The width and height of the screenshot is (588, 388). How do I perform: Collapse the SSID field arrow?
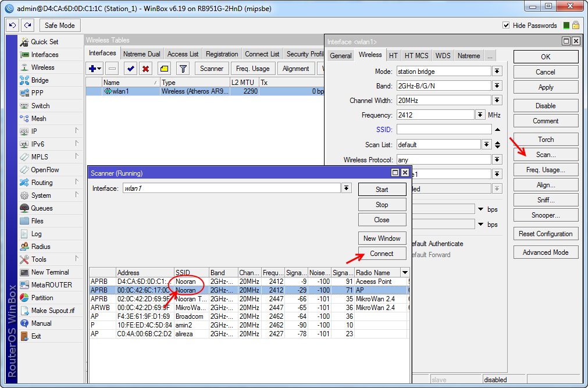click(x=497, y=130)
